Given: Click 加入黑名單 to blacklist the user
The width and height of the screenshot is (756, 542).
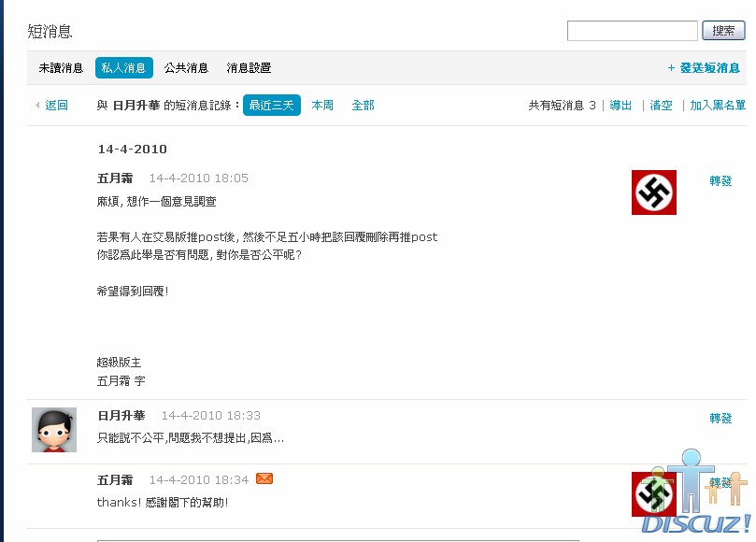Looking at the screenshot, I should tap(718, 106).
